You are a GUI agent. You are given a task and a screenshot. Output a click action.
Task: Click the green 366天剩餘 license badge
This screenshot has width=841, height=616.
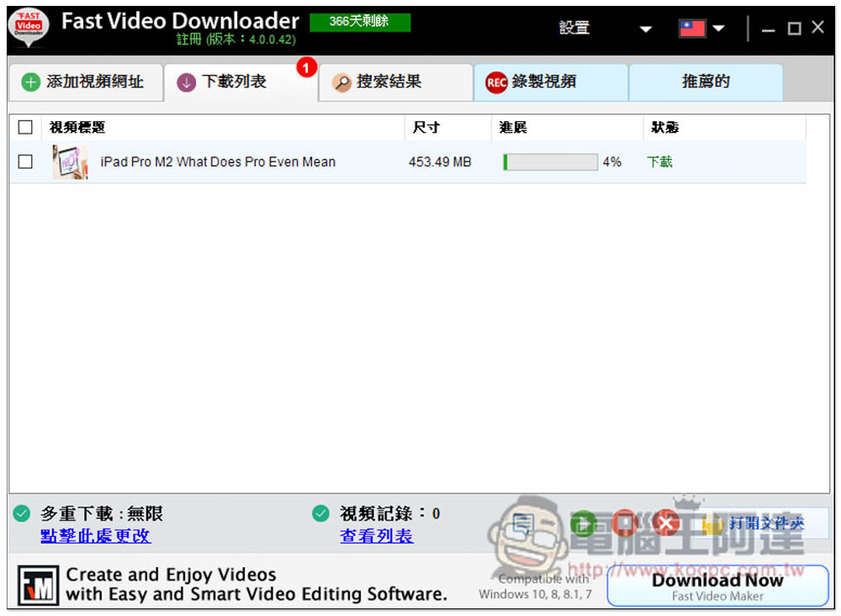pos(360,22)
